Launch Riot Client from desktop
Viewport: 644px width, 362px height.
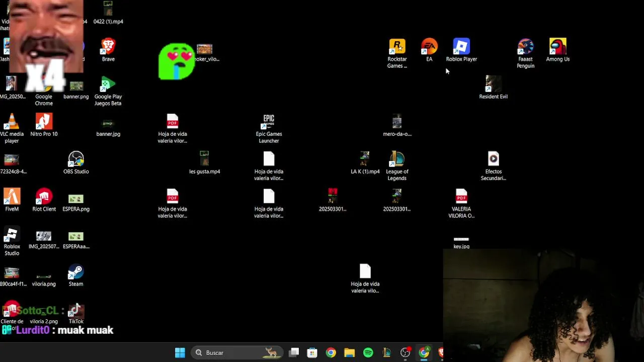tap(44, 200)
